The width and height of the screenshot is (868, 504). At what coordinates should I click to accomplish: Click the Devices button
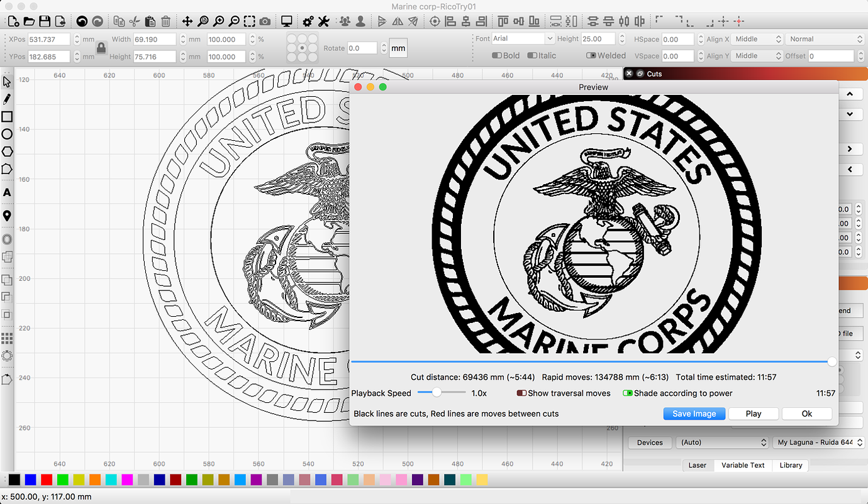click(650, 442)
